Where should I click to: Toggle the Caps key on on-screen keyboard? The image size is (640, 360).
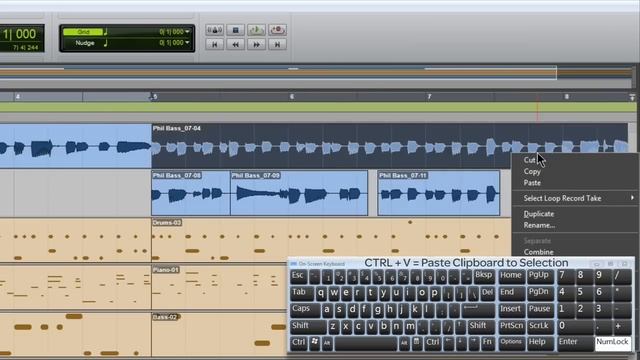tap(305, 310)
